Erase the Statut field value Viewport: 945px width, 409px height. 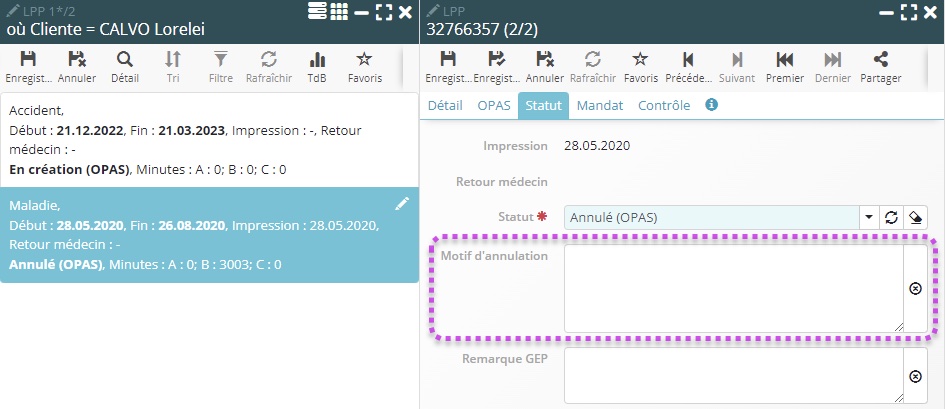(914, 217)
